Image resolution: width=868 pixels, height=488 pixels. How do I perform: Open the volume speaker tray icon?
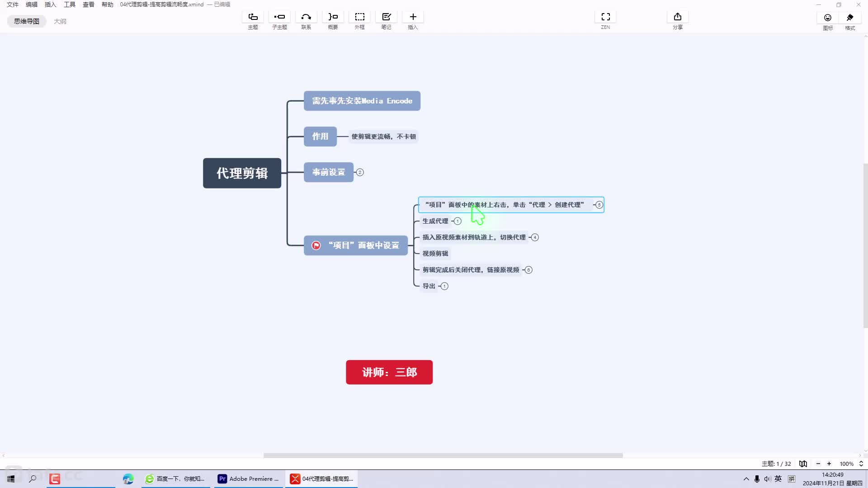767,479
